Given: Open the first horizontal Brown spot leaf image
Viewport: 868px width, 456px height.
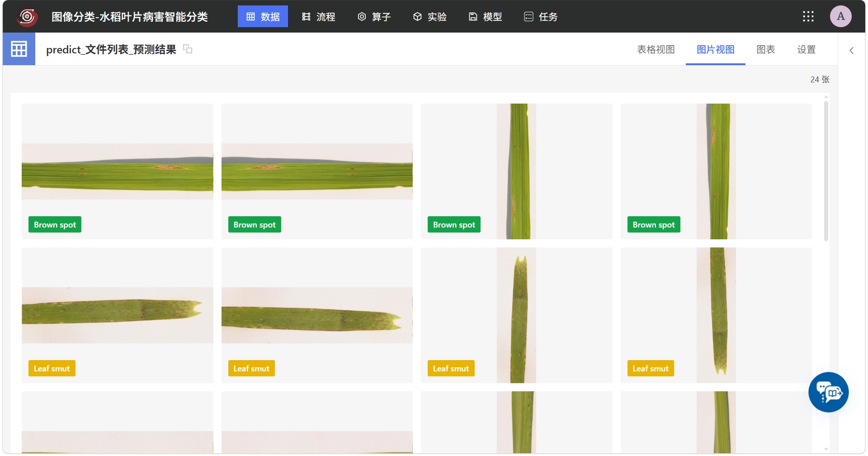Looking at the screenshot, I should click(118, 171).
